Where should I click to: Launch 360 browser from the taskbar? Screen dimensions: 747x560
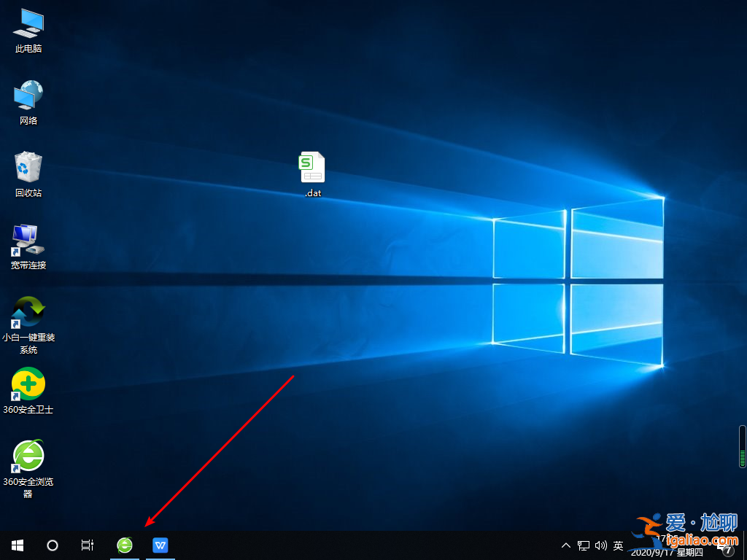point(125,545)
